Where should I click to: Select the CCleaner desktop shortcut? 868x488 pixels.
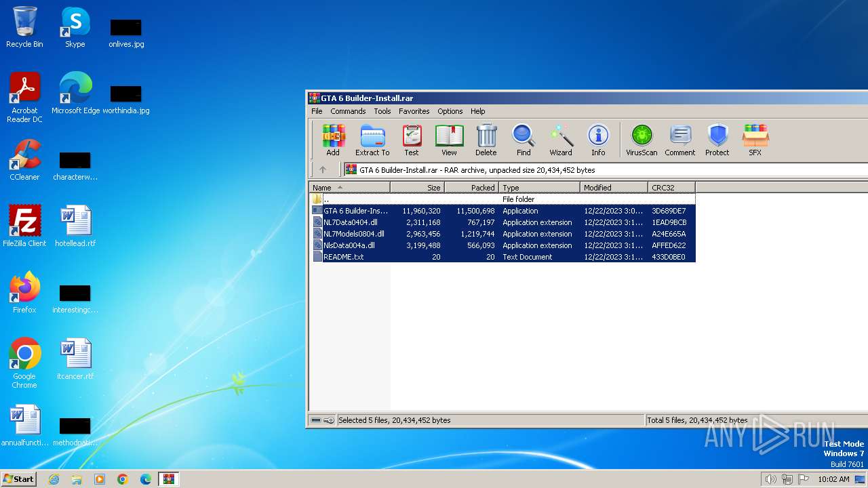(24, 161)
